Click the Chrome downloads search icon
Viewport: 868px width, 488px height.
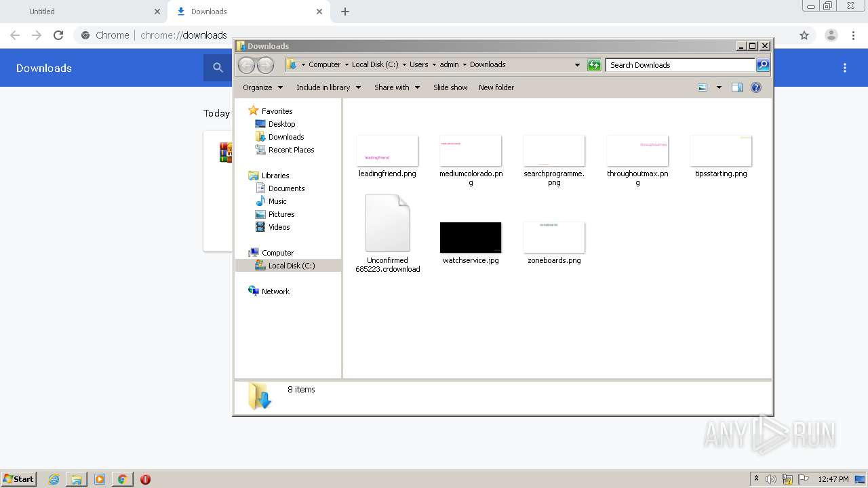click(x=218, y=68)
